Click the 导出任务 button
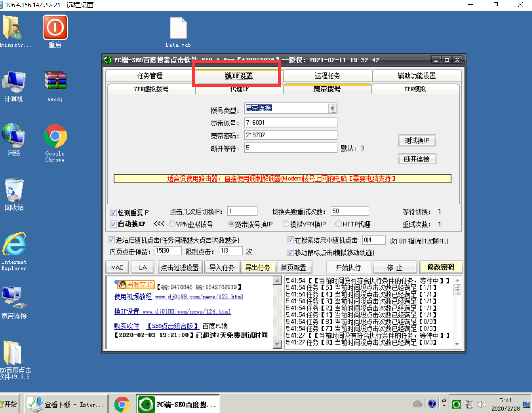 [257, 267]
